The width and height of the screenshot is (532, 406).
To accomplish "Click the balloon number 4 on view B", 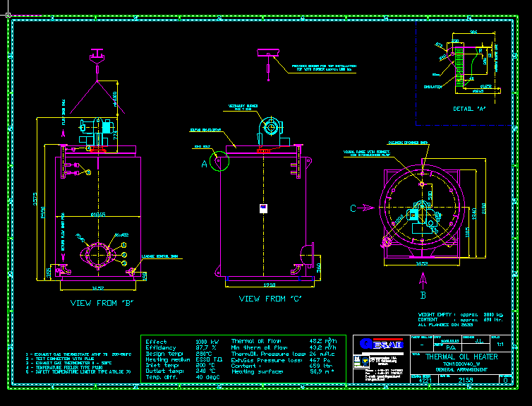I will click(88, 148).
